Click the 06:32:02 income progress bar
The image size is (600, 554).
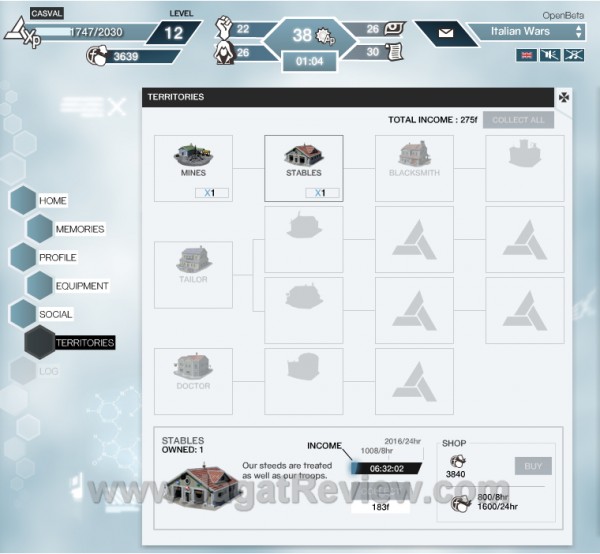point(386,469)
